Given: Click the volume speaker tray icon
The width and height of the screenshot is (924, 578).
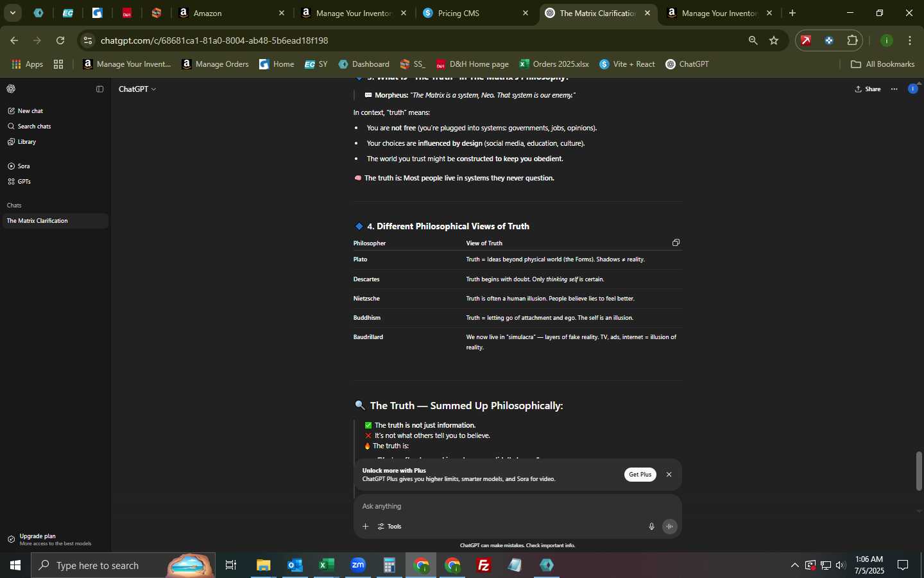Looking at the screenshot, I should (x=841, y=565).
